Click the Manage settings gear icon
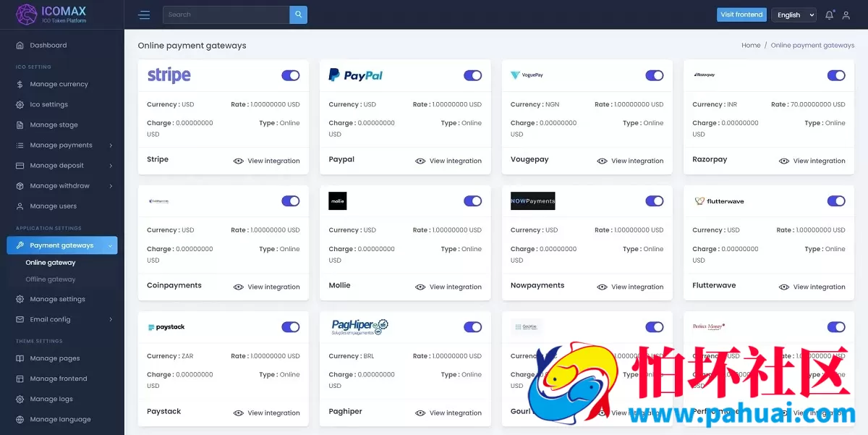Viewport: 868px width, 435px height. tap(20, 299)
